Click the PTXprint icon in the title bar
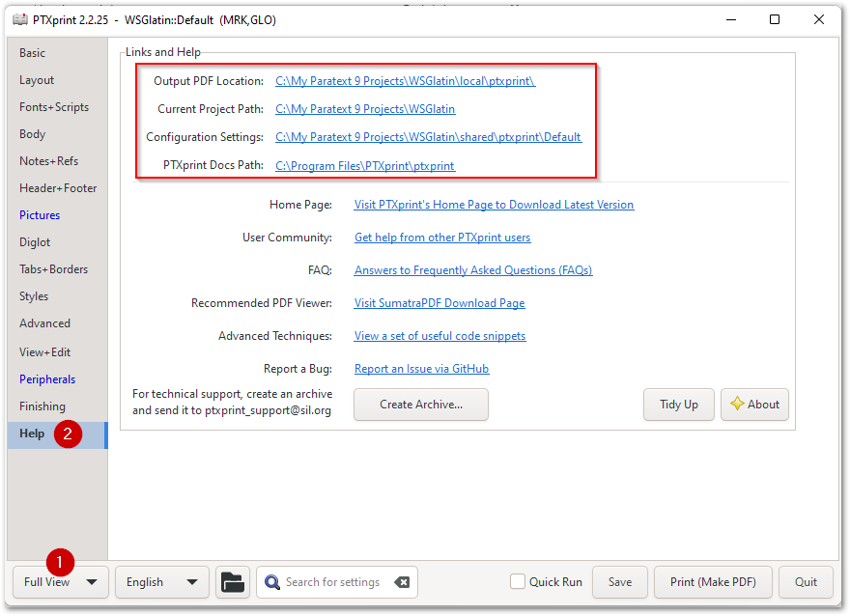The image size is (850, 616). tap(17, 18)
